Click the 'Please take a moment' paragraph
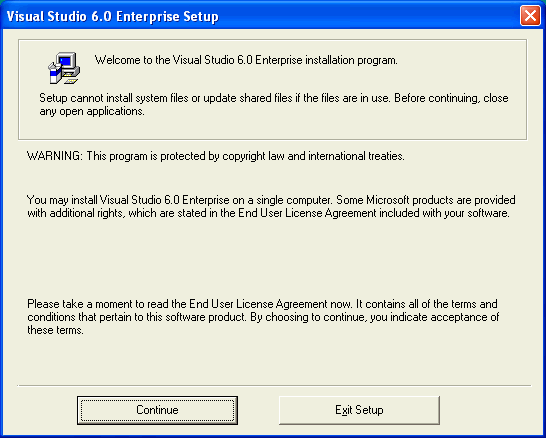This screenshot has width=546, height=438. [263, 317]
